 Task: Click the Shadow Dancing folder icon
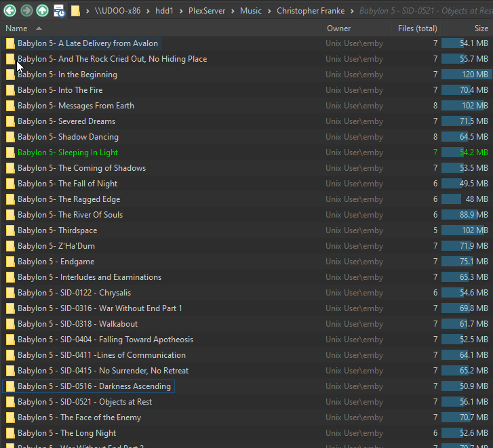click(x=10, y=137)
